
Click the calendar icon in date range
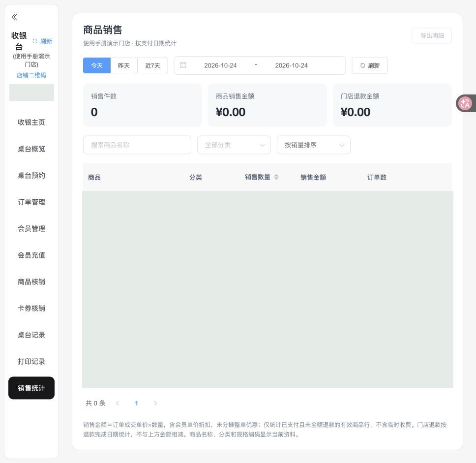(x=183, y=65)
